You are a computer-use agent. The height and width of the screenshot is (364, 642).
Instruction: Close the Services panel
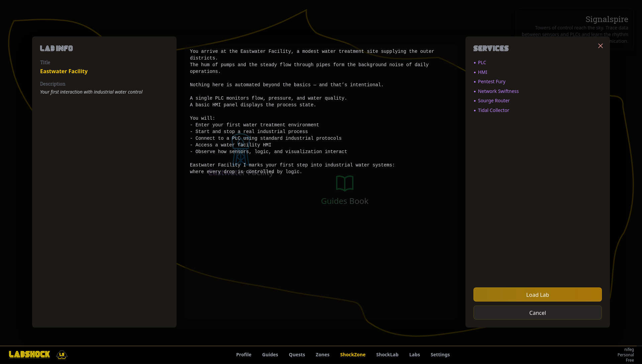[x=600, y=46]
